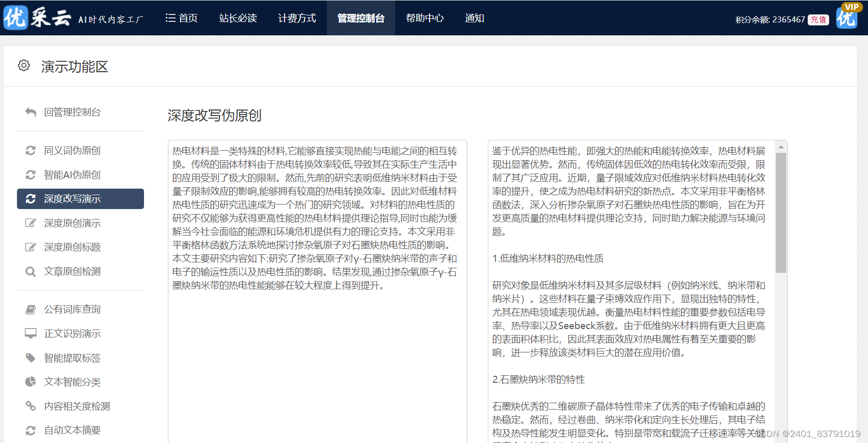The image size is (868, 443).
Task: Click the AI时代内容工厂 slogan text
Action: pos(111,19)
